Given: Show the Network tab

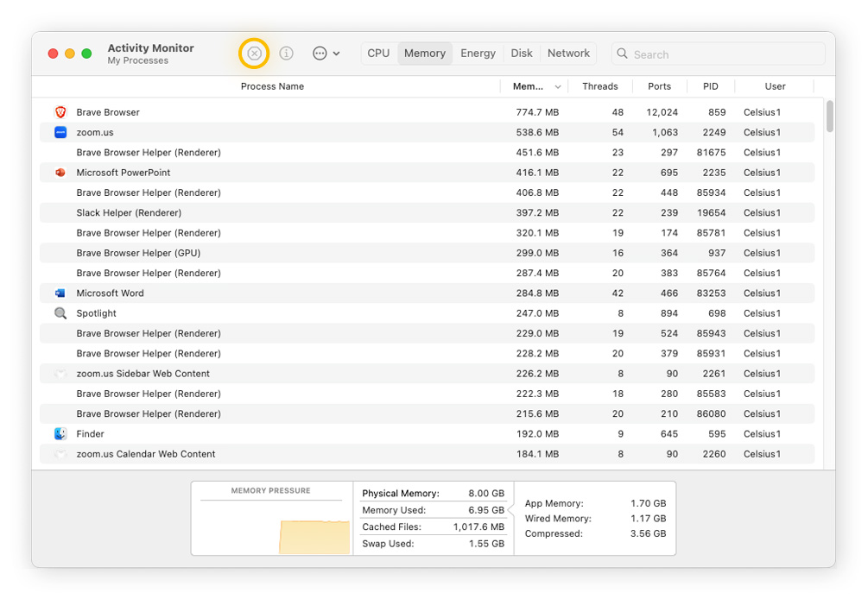Looking at the screenshot, I should tap(568, 54).
